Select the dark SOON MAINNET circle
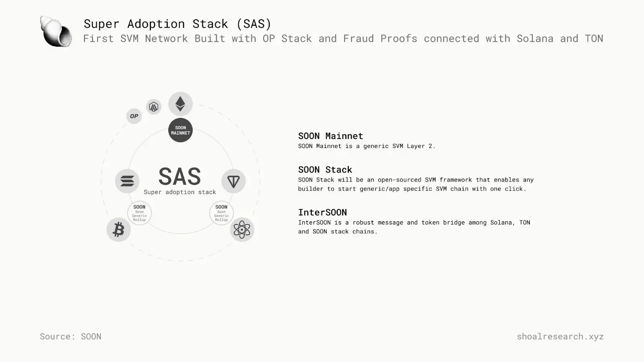644x362 pixels. click(x=180, y=130)
